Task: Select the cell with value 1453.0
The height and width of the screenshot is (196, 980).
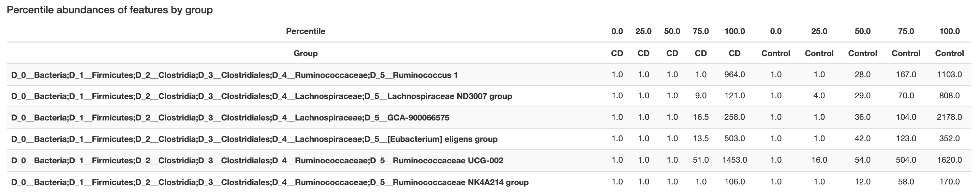Action: pos(734,160)
